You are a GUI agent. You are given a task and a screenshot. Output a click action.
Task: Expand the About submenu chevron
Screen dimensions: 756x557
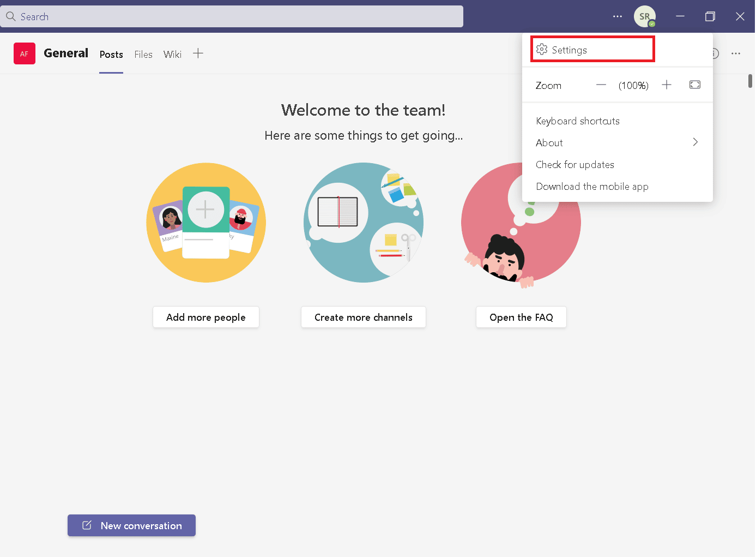point(695,142)
